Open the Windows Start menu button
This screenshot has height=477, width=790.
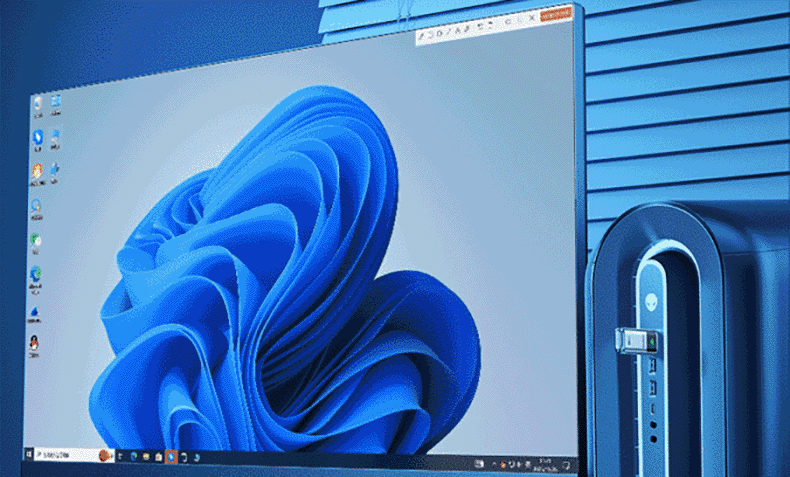(29, 455)
